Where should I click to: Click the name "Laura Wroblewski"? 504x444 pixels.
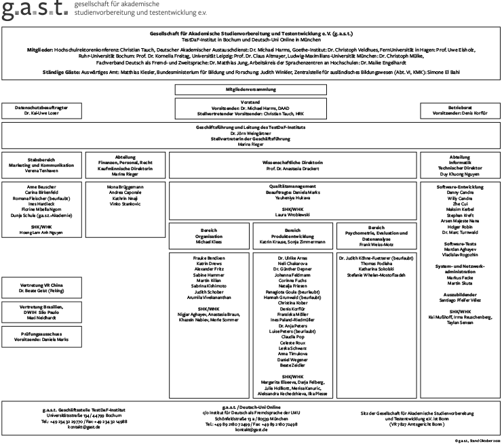coord(292,215)
